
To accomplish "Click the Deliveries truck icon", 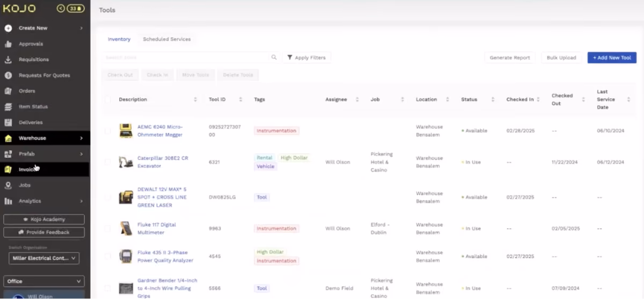I will pos(8,122).
